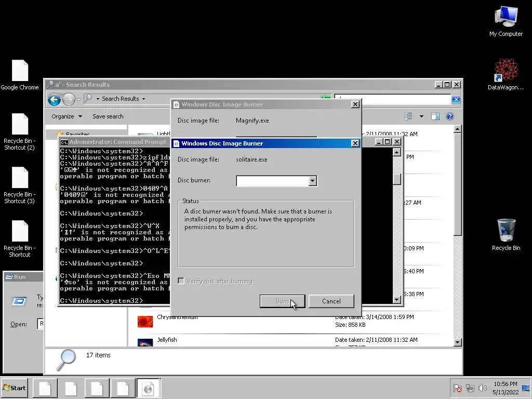Click the Explorer results scrollbar thumb

(x=457, y=184)
